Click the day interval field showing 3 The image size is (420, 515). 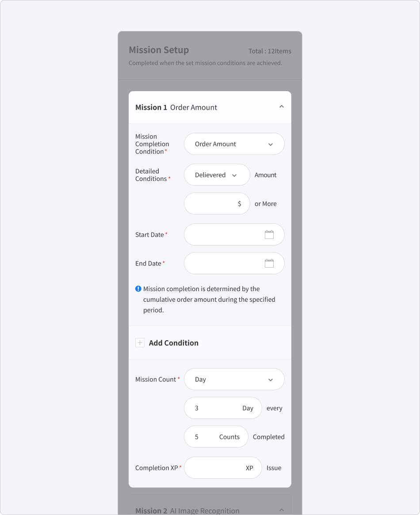tap(223, 408)
